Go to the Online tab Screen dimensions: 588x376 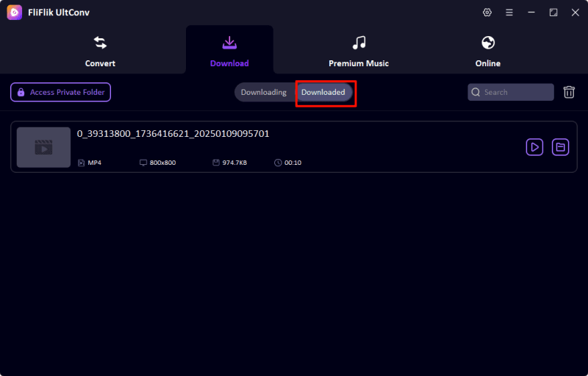coord(487,50)
